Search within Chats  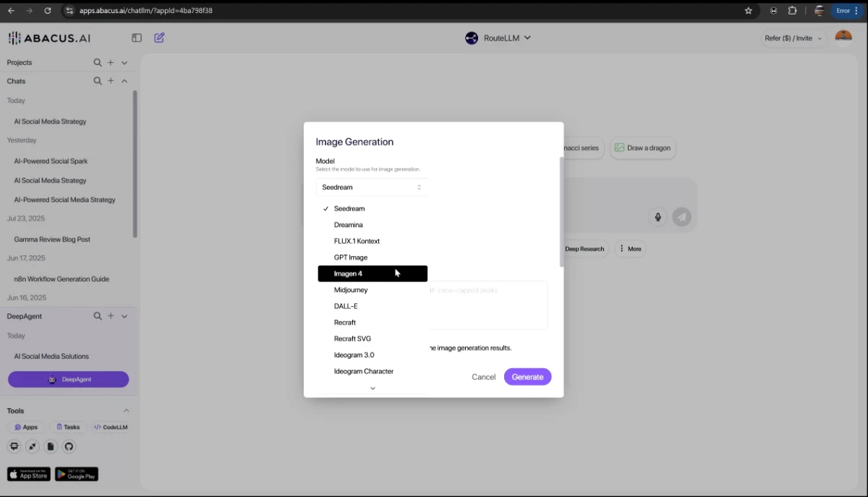pyautogui.click(x=98, y=81)
